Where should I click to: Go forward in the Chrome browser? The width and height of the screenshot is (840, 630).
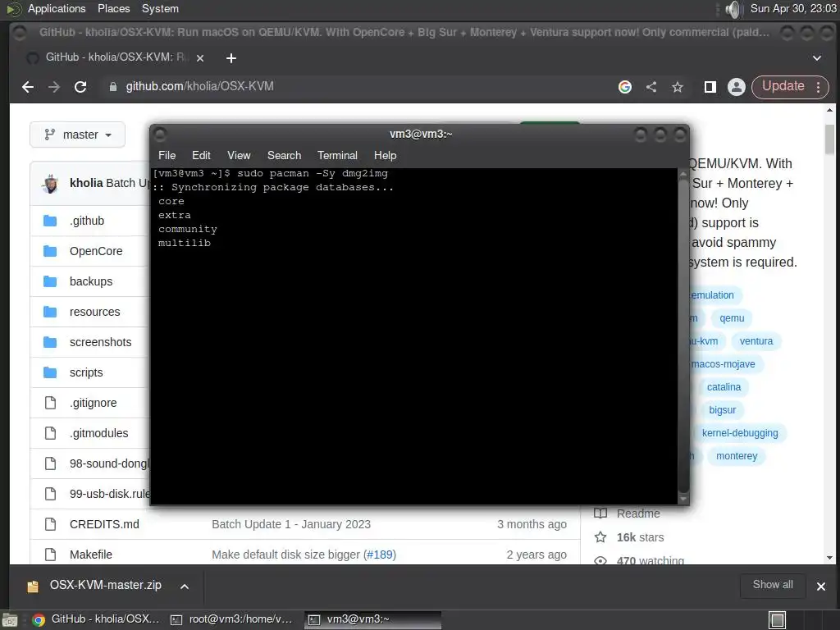(53, 87)
